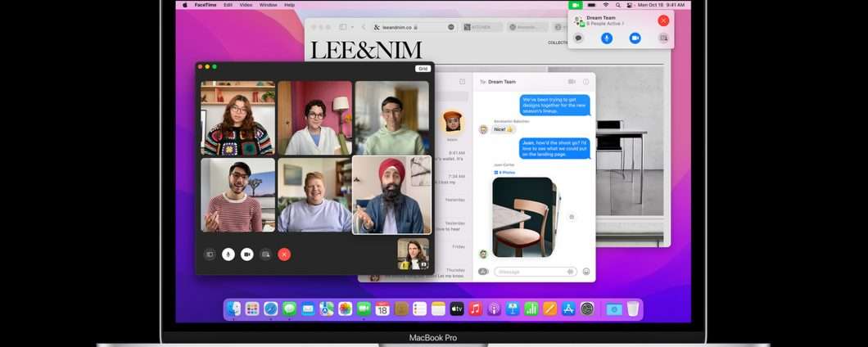This screenshot has width=868, height=347.
Task: Open Podcasts from the Dock
Action: pyautogui.click(x=494, y=309)
